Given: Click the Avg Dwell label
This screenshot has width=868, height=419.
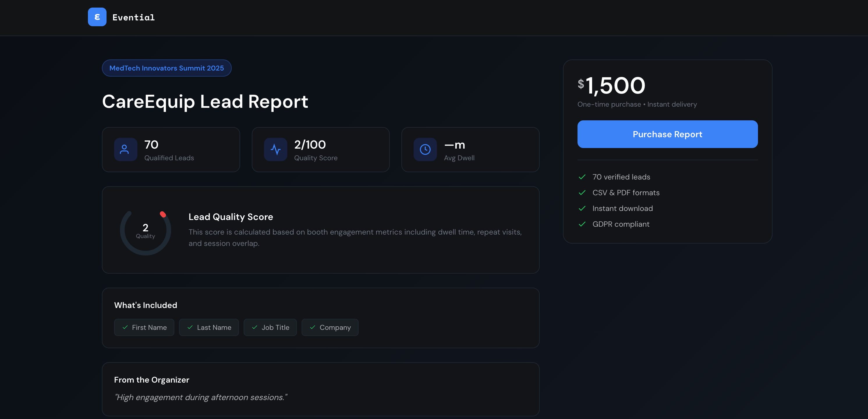Looking at the screenshot, I should (x=459, y=158).
